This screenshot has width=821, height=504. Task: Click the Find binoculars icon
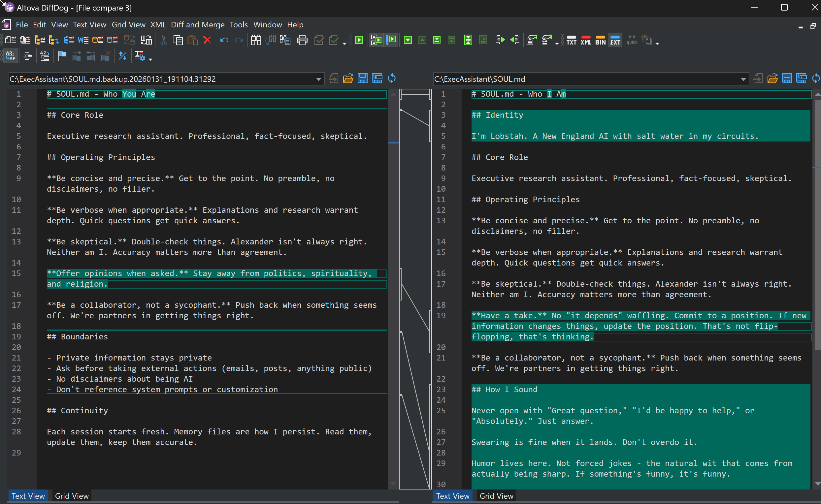[256, 40]
